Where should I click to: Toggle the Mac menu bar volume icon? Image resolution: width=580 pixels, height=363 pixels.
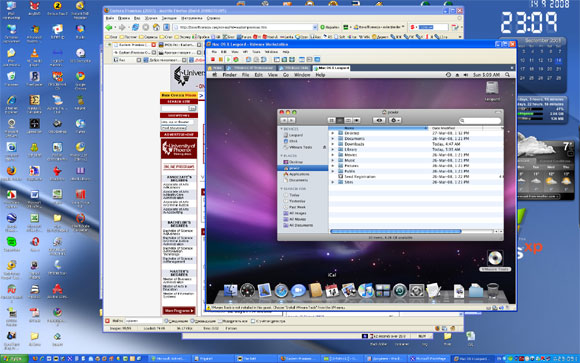pyautogui.click(x=465, y=75)
